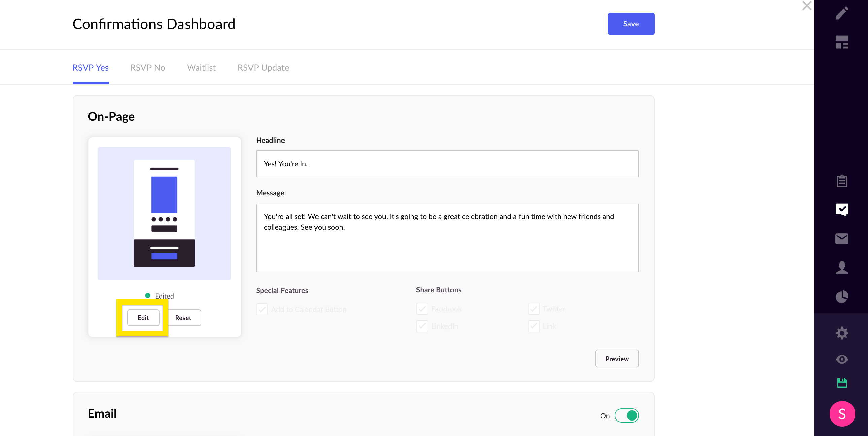
Task: Open the settings gear icon in sidebar
Action: 842,333
